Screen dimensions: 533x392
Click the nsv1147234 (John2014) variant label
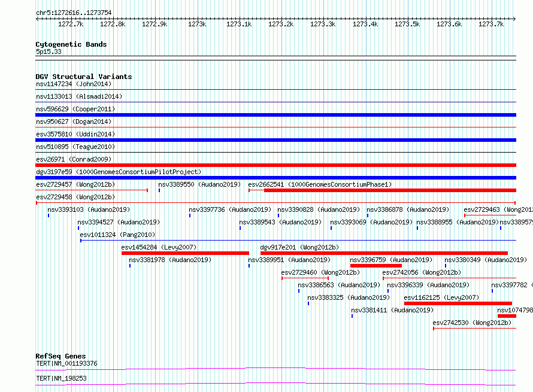[x=74, y=84]
